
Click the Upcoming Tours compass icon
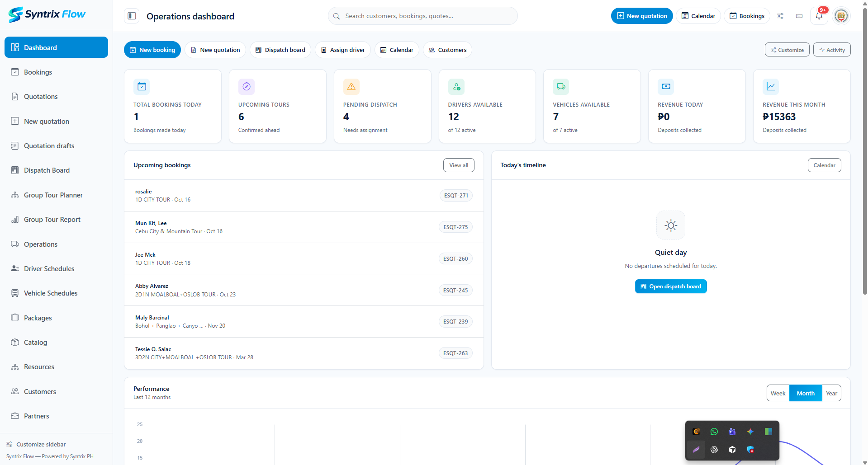click(247, 86)
